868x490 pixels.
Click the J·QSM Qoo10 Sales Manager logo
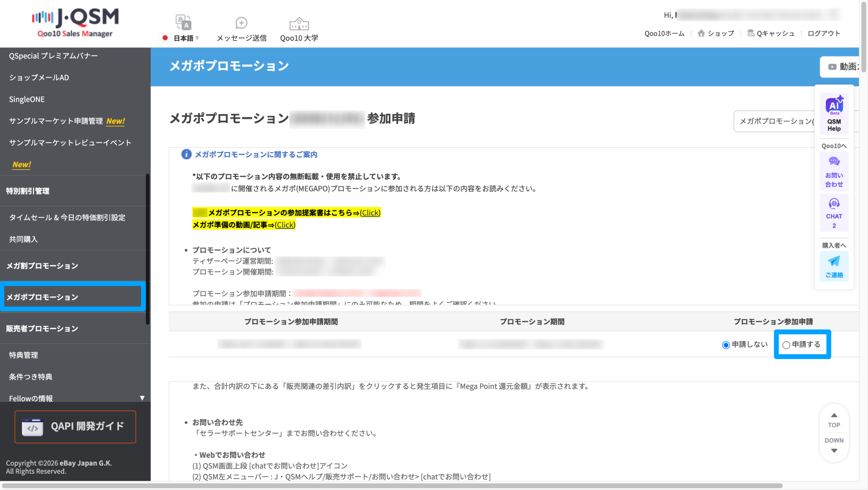75,22
